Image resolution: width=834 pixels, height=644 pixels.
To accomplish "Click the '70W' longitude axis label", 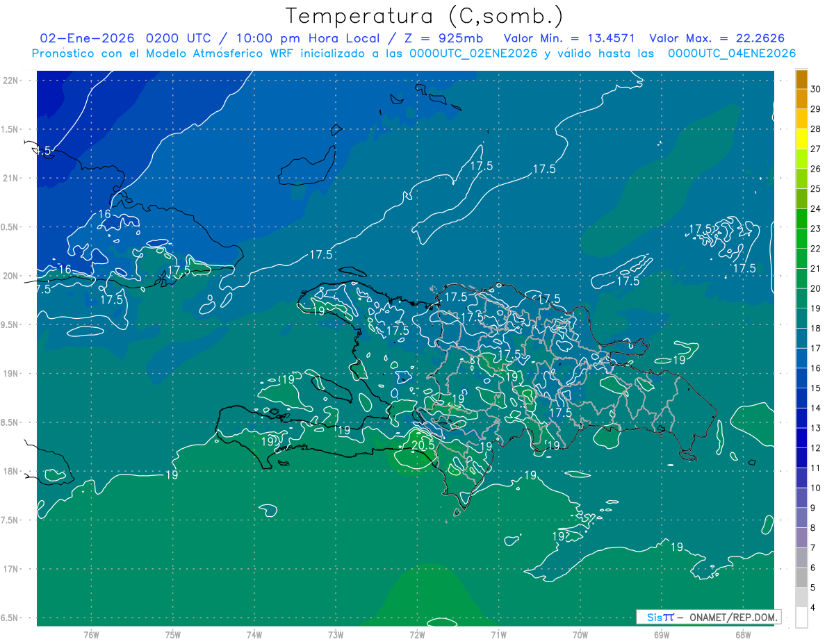I will pos(580,634).
